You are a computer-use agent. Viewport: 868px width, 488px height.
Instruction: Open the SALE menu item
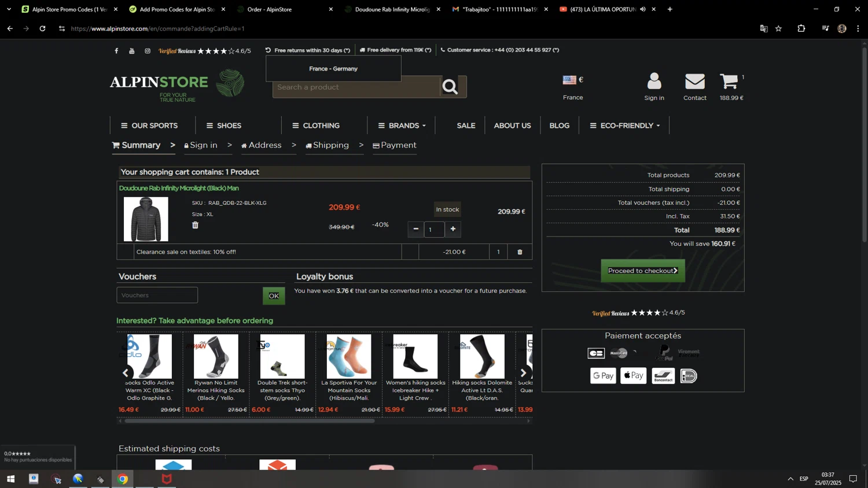coord(466,125)
